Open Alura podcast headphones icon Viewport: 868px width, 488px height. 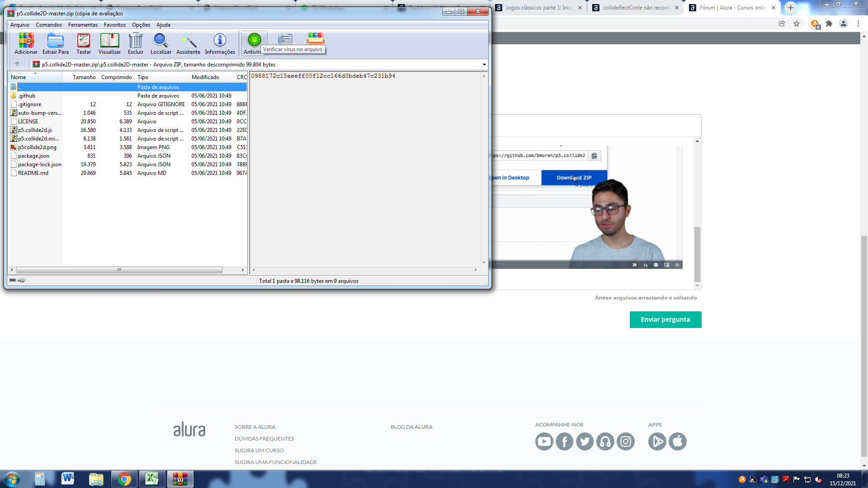click(x=605, y=441)
